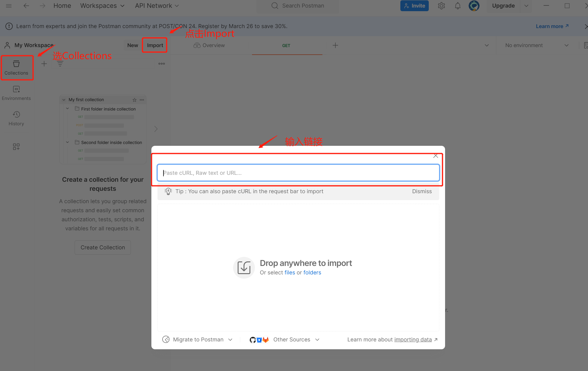
Task: Select folders link to import
Action: coord(312,273)
